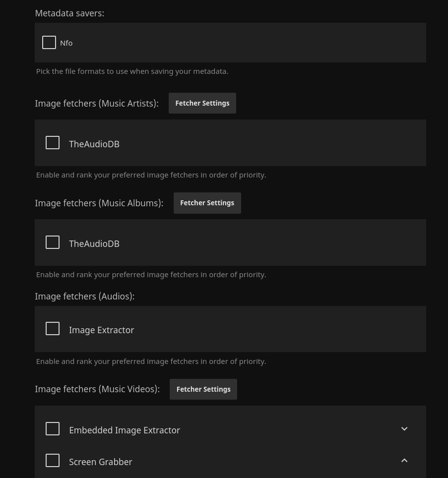Viewport: 448px width, 478px height.
Task: Click TheAudioDB label in Music Artists list
Action: pos(94,144)
